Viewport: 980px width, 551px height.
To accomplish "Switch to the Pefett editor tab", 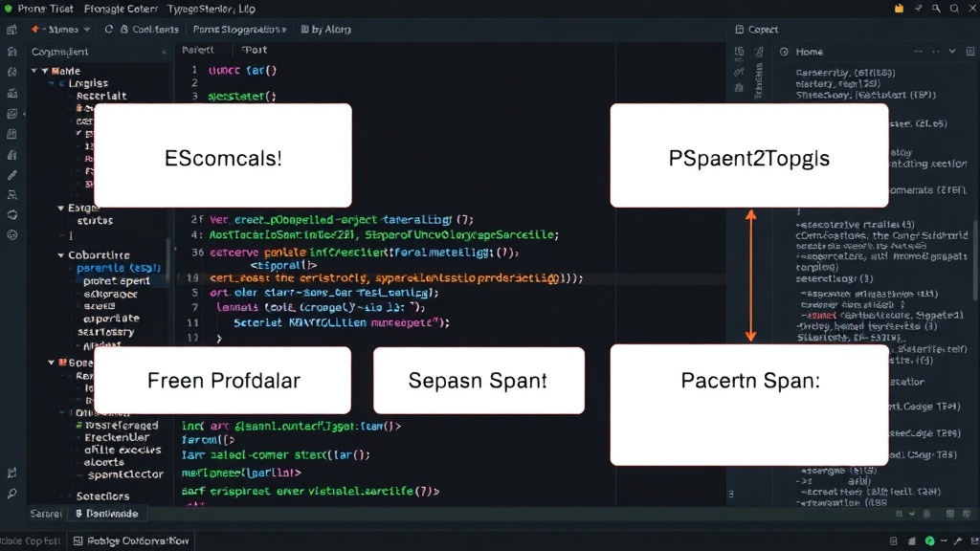I will pyautogui.click(x=197, y=50).
